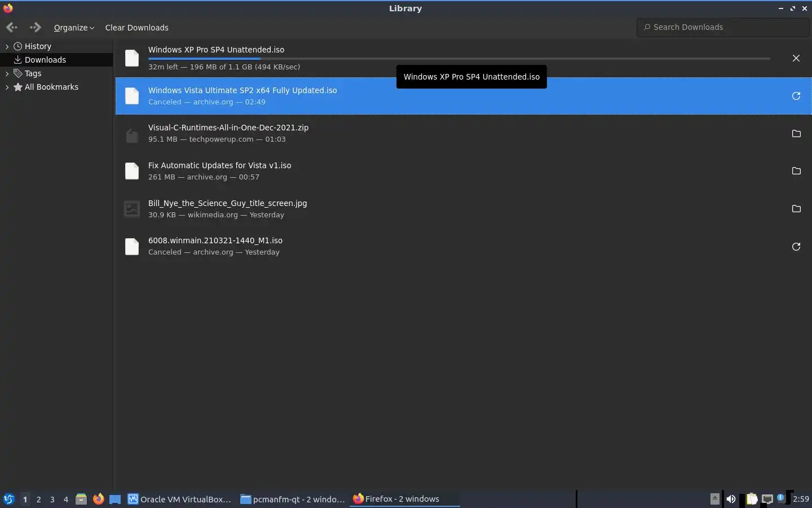Viewport: 812px width, 508px height.
Task: Open folder containing Visual-C-Runtimes zip
Action: [x=796, y=134]
